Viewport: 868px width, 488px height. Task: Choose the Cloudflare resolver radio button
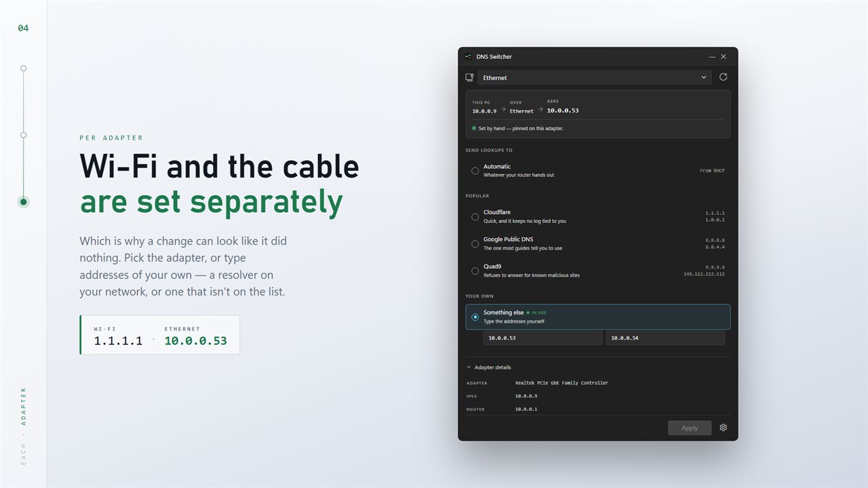[x=475, y=217]
